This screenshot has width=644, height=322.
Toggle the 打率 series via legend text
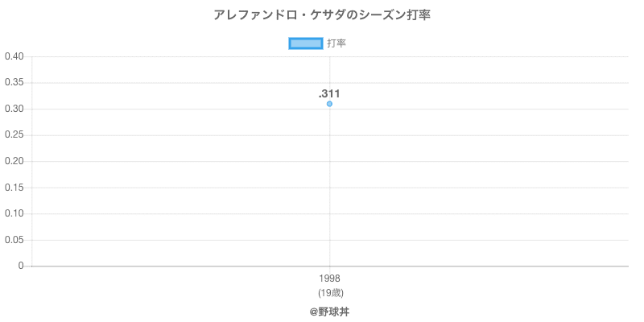point(336,43)
